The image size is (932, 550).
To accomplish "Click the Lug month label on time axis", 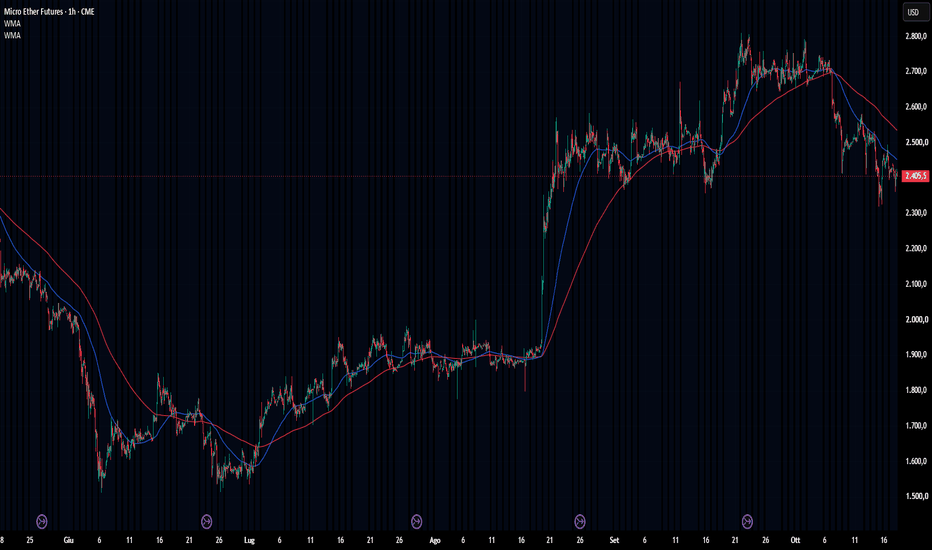I will 250,540.
